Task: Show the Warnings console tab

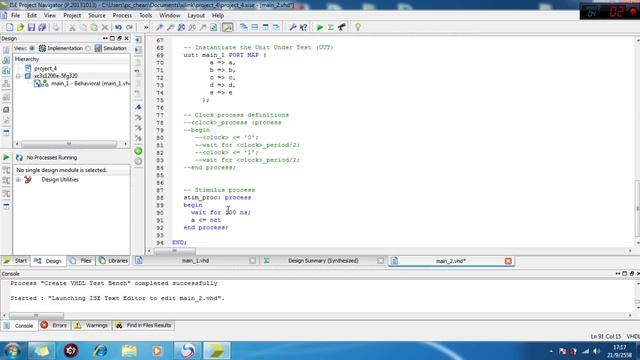Action: tap(91, 325)
